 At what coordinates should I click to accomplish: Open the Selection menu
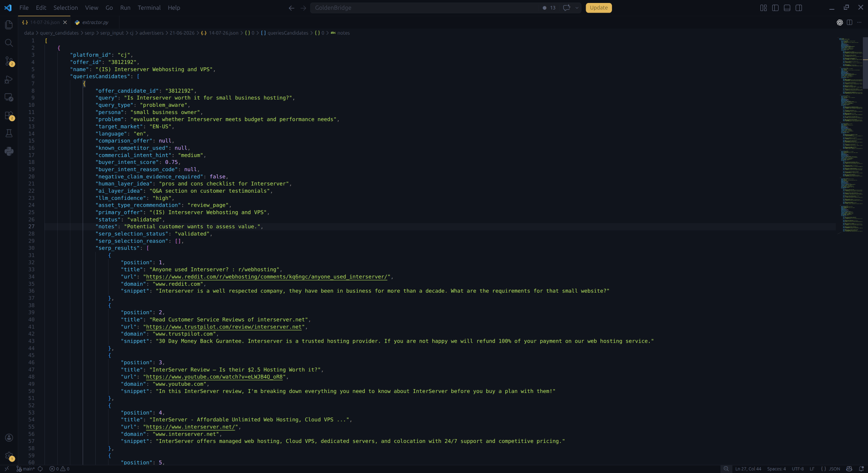click(66, 8)
